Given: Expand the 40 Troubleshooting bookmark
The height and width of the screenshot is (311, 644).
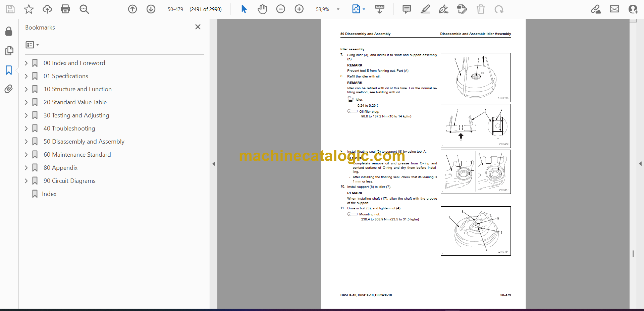Looking at the screenshot, I should point(26,128).
